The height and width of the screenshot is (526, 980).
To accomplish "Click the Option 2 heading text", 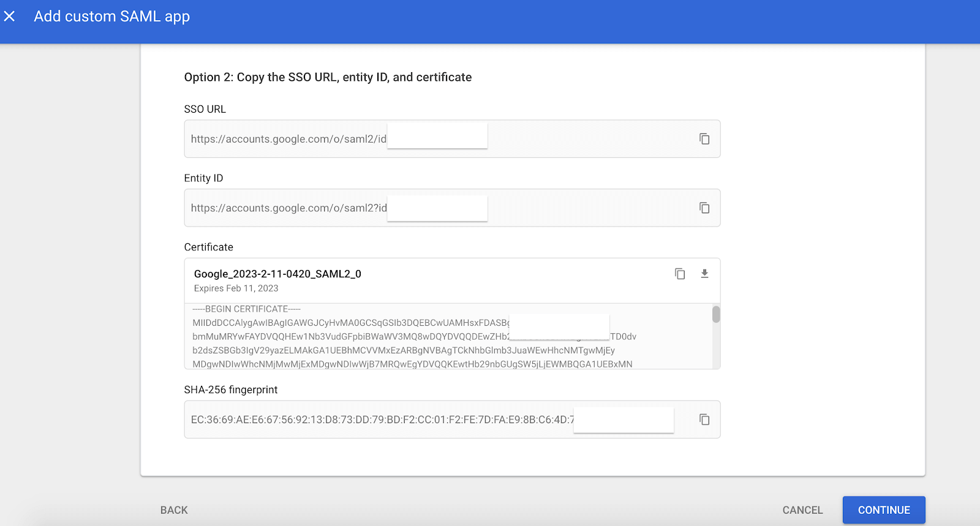I will tap(328, 77).
